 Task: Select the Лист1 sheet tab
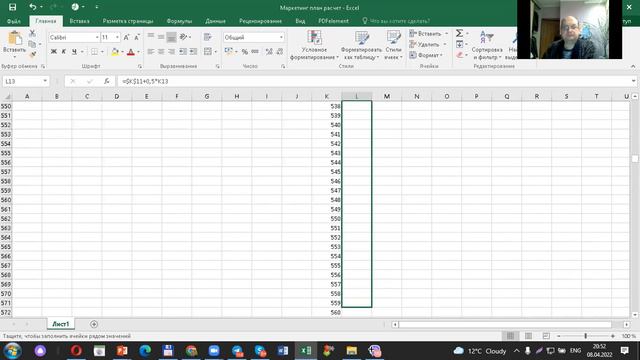[61, 324]
